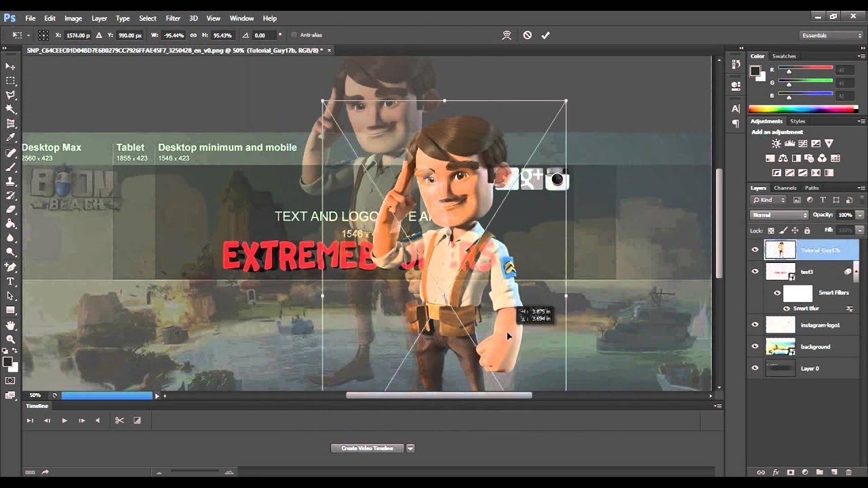This screenshot has width=868, height=488.
Task: Select the Hand tool
Action: coord(10,325)
